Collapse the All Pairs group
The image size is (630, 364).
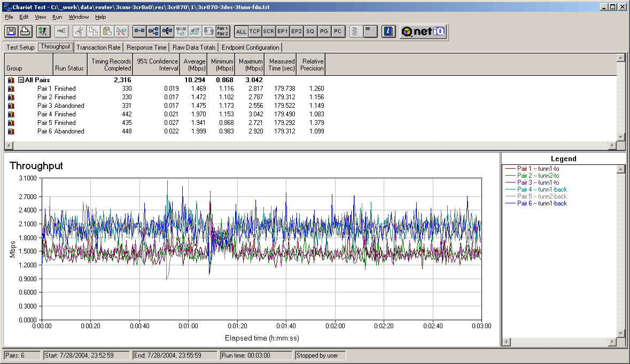21,80
